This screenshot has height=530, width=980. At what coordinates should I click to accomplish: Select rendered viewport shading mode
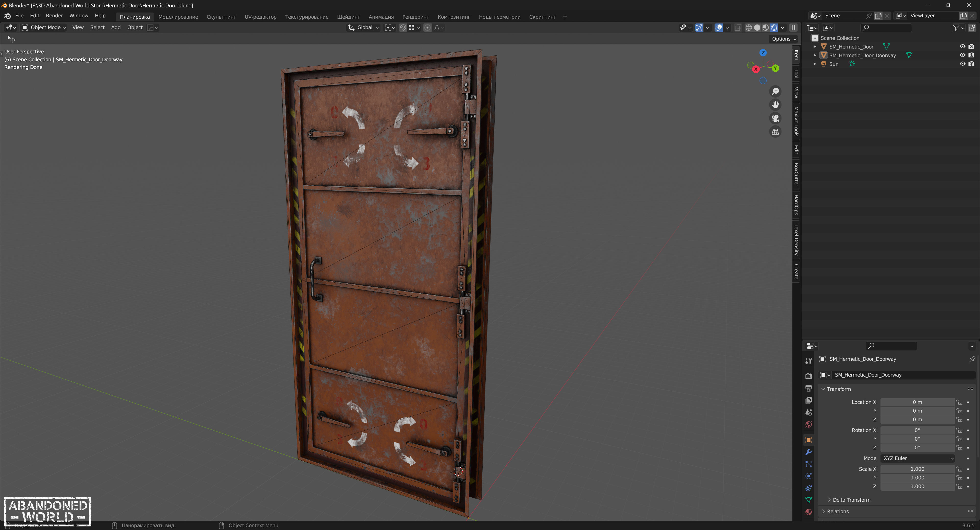click(774, 27)
